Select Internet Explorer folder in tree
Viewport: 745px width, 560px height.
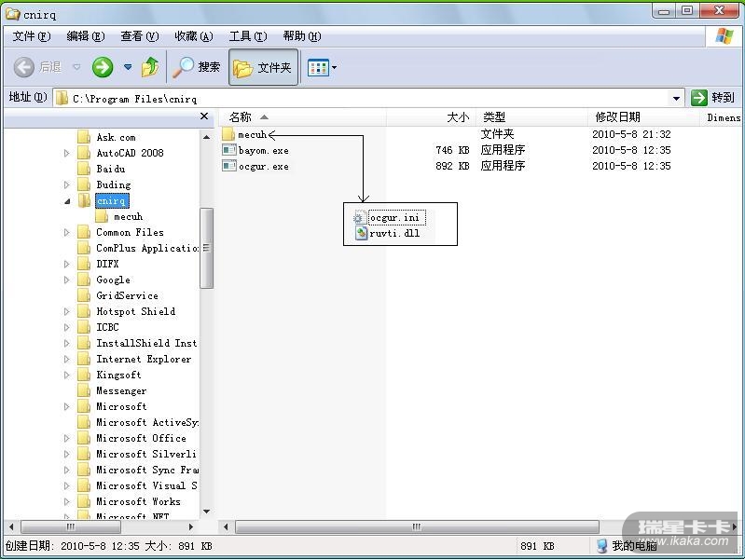[144, 359]
